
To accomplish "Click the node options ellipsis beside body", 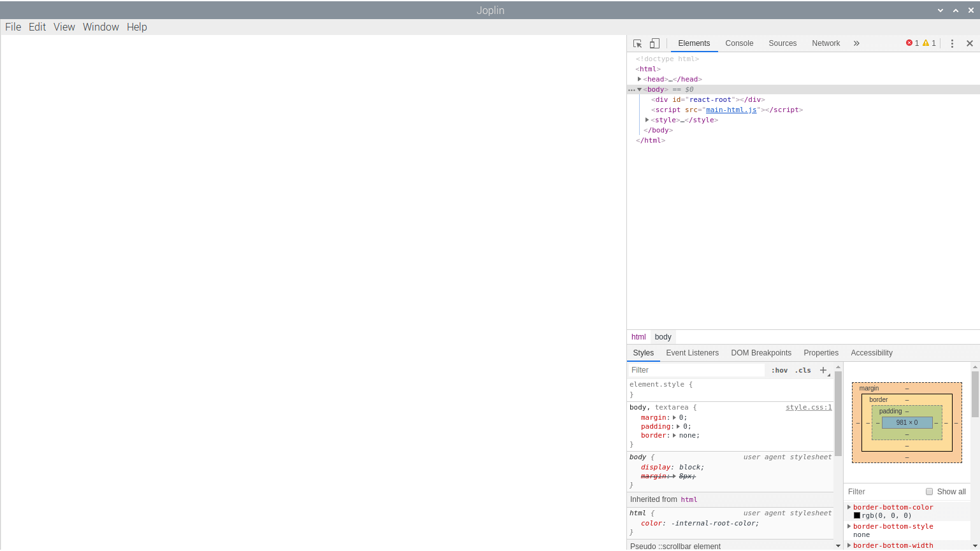I will 633,89.
